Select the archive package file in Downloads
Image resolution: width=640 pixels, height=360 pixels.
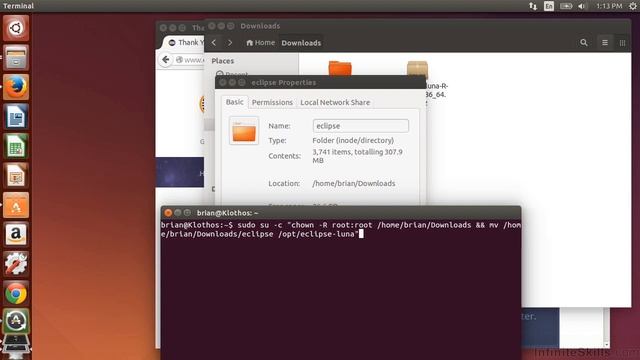pyautogui.click(x=418, y=69)
